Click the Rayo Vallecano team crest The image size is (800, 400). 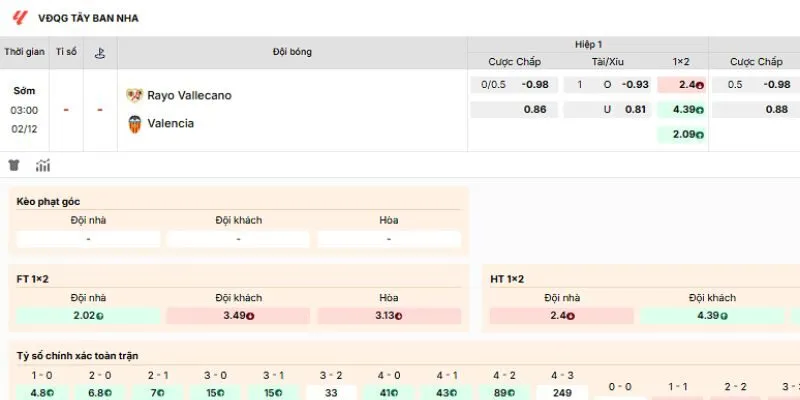pos(134,95)
